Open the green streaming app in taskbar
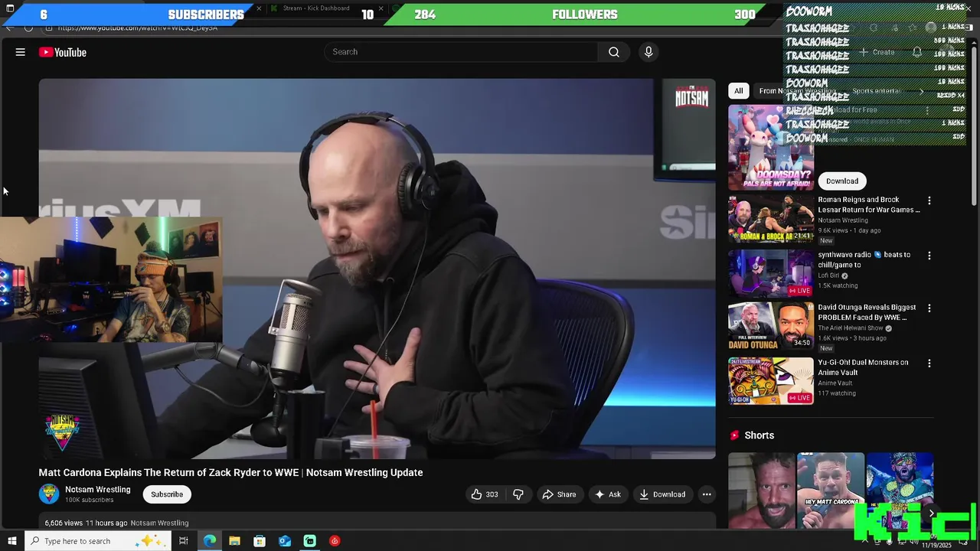The image size is (980, 551). tap(310, 541)
